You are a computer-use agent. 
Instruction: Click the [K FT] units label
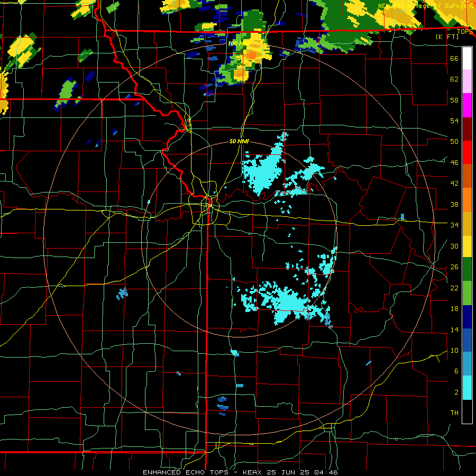tap(447, 36)
